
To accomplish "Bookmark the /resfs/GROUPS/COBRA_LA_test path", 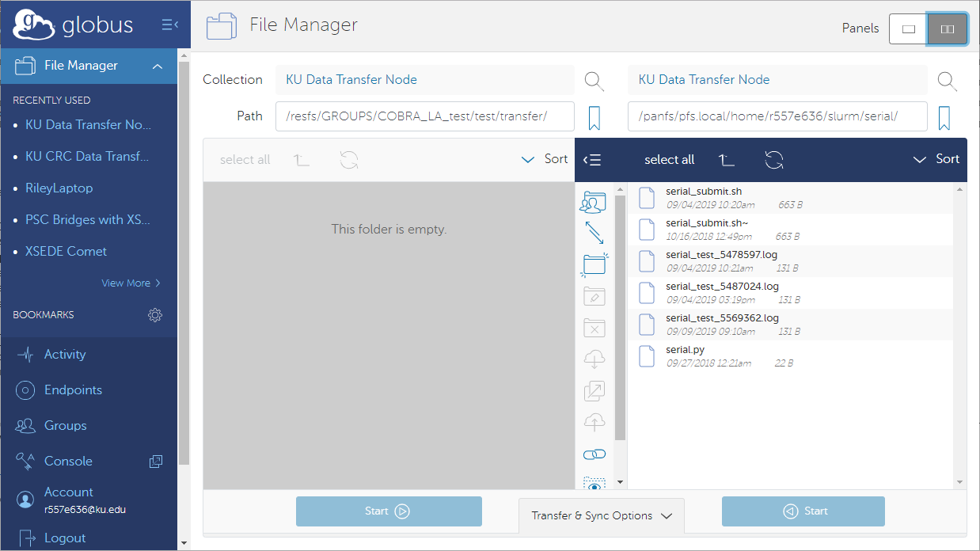I will click(x=594, y=117).
